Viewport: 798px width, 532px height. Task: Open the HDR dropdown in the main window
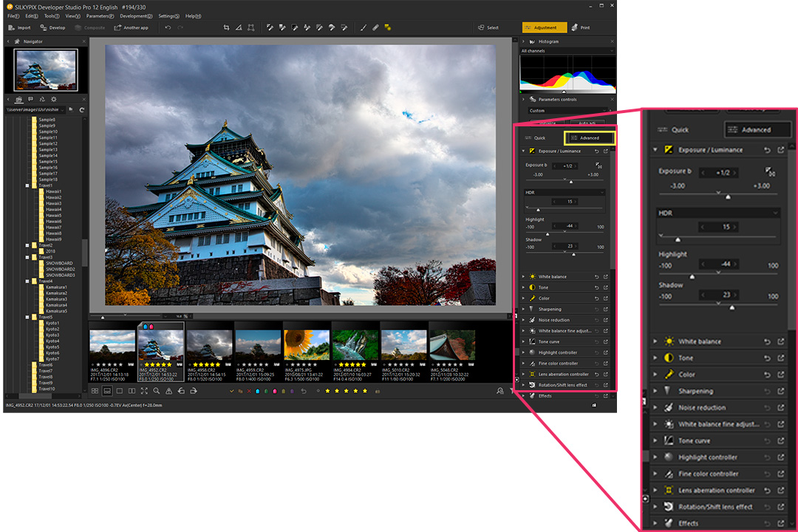pyautogui.click(x=565, y=192)
